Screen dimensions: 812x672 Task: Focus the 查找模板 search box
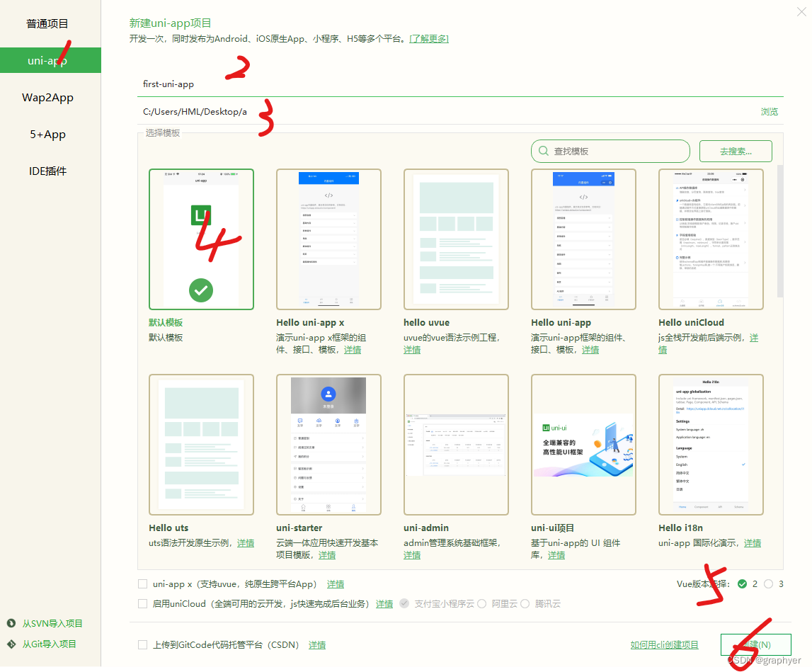(x=610, y=152)
